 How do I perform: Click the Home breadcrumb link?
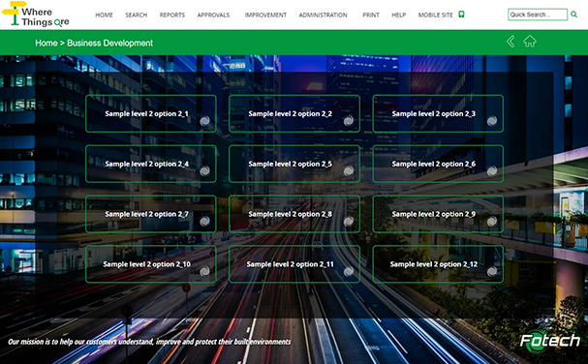pos(46,44)
